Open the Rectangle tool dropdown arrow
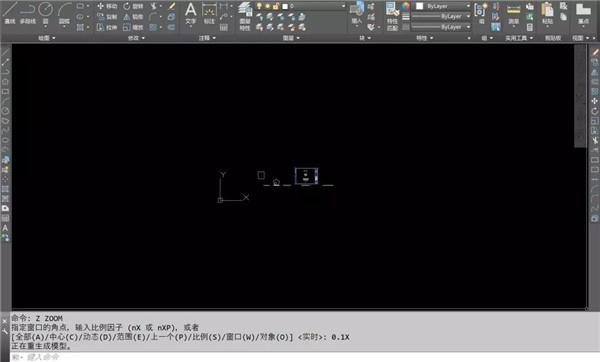 (88, 6)
